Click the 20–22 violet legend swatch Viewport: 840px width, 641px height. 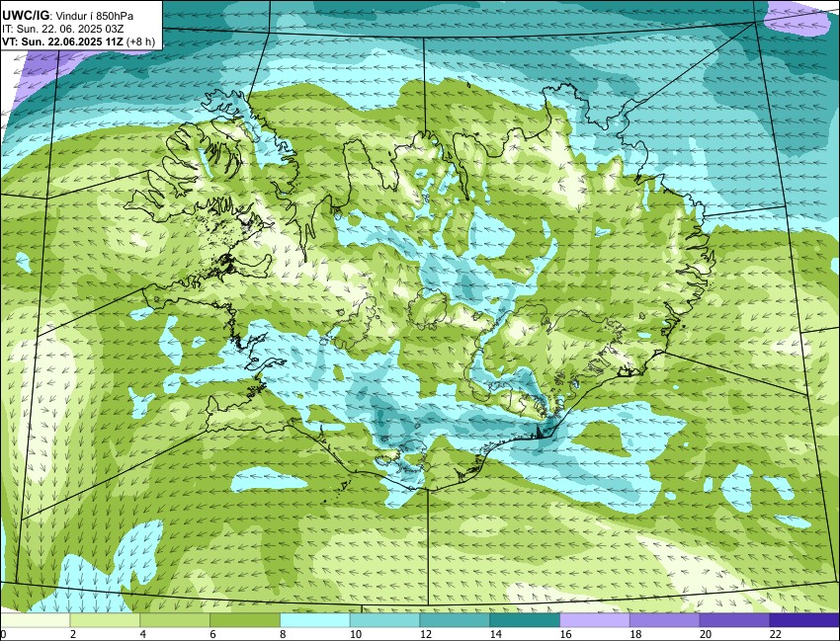point(734,620)
